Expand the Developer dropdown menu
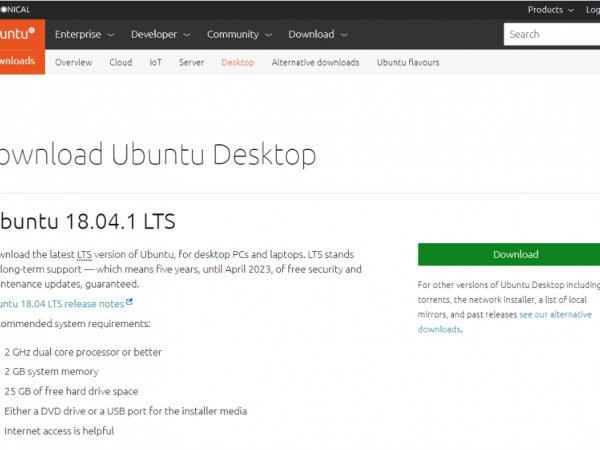600x450 pixels. pyautogui.click(x=160, y=34)
